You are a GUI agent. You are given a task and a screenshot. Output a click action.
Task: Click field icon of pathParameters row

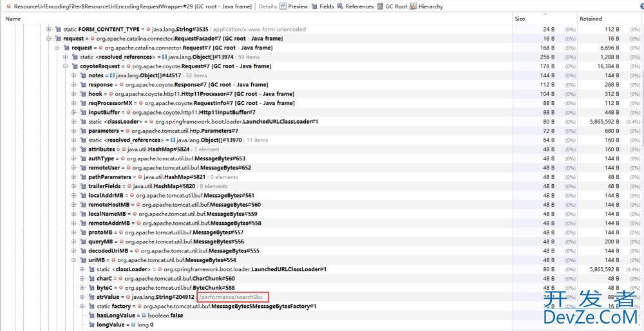coord(83,177)
